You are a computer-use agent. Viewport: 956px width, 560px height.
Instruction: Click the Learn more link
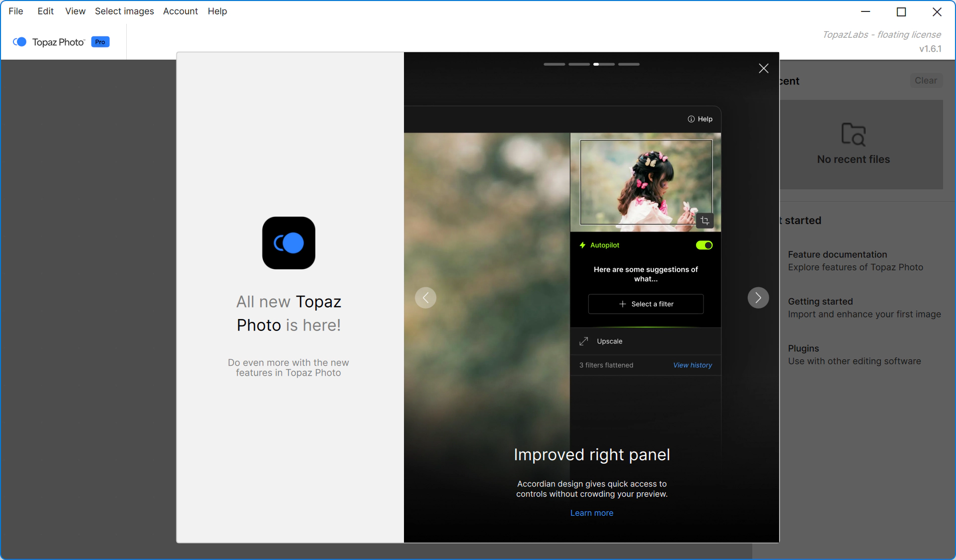click(592, 513)
